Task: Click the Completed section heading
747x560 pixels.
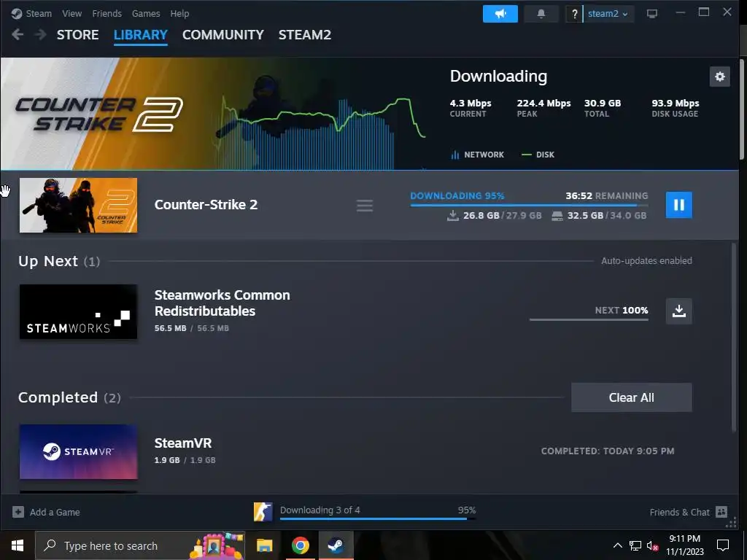Action: click(69, 397)
